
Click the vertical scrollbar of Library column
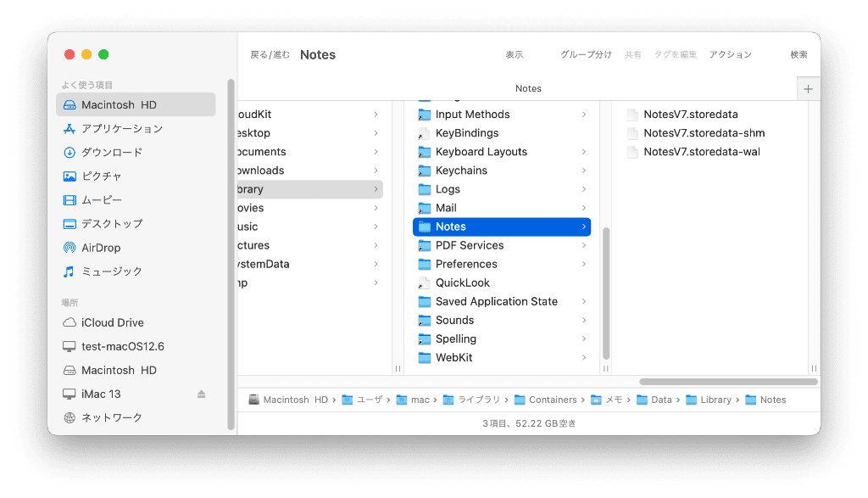tap(606, 294)
